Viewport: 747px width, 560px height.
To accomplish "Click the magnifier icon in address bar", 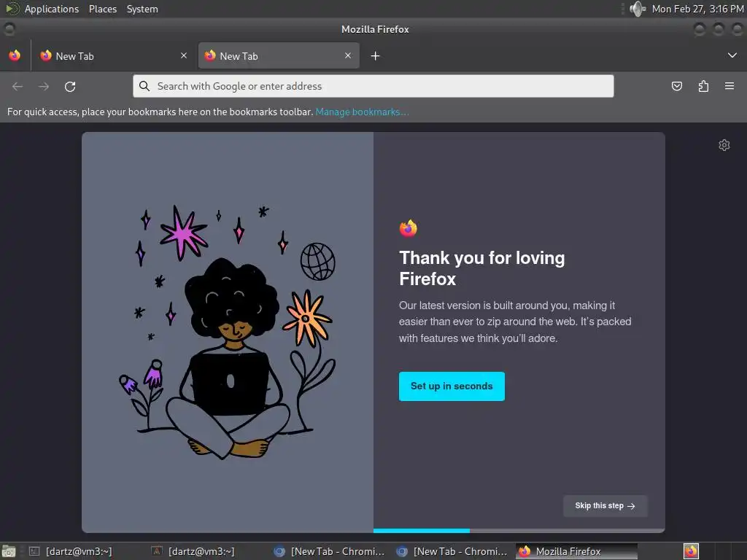I will [x=144, y=86].
